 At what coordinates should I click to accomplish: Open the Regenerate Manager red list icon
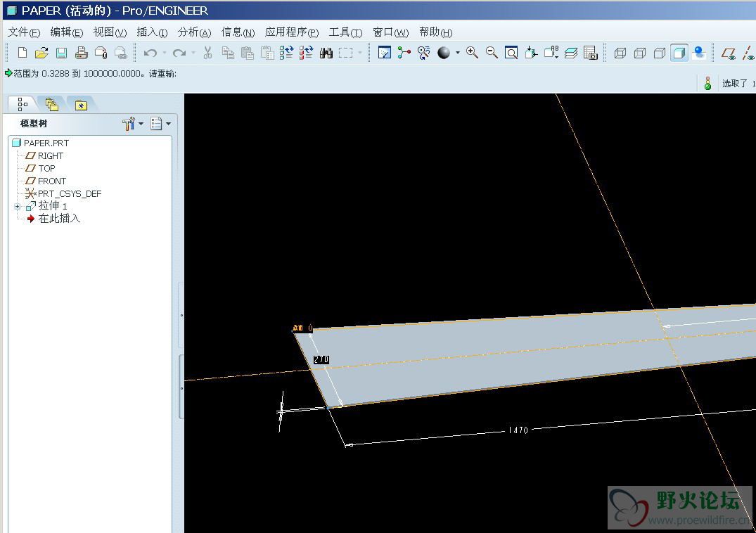point(306,53)
